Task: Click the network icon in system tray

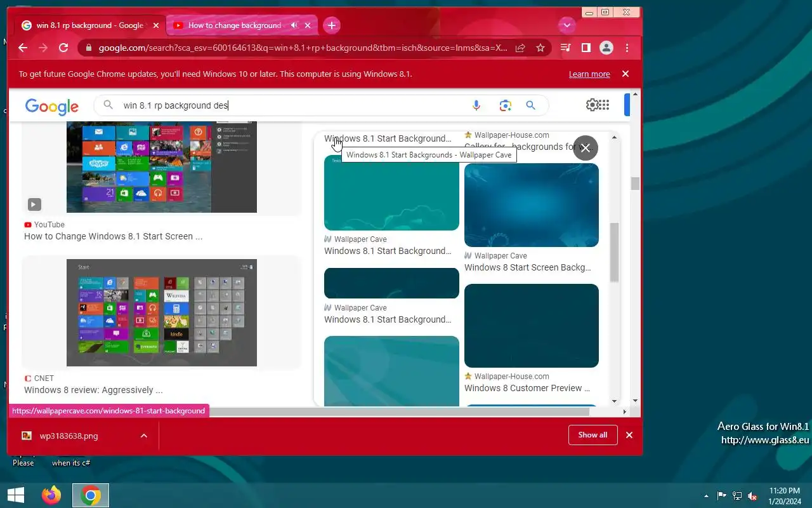Action: click(737, 496)
